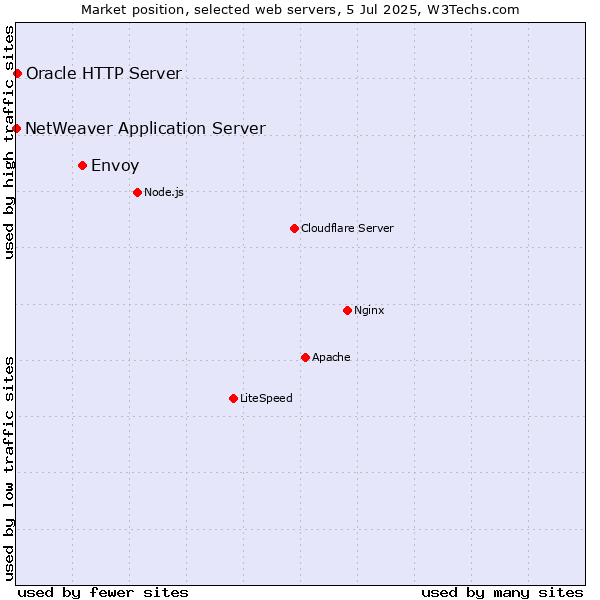Click the 'Apache' label text
This screenshot has height=600, width=600.
pyautogui.click(x=331, y=357)
